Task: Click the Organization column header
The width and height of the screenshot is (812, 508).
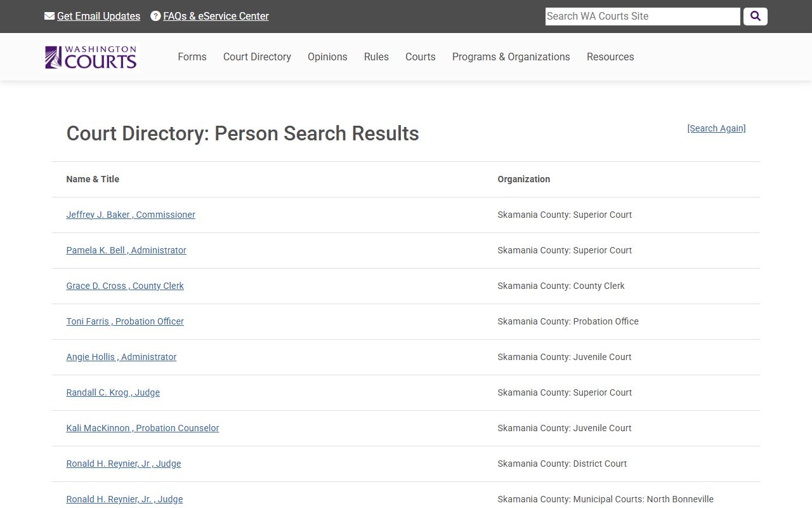Action: click(524, 179)
